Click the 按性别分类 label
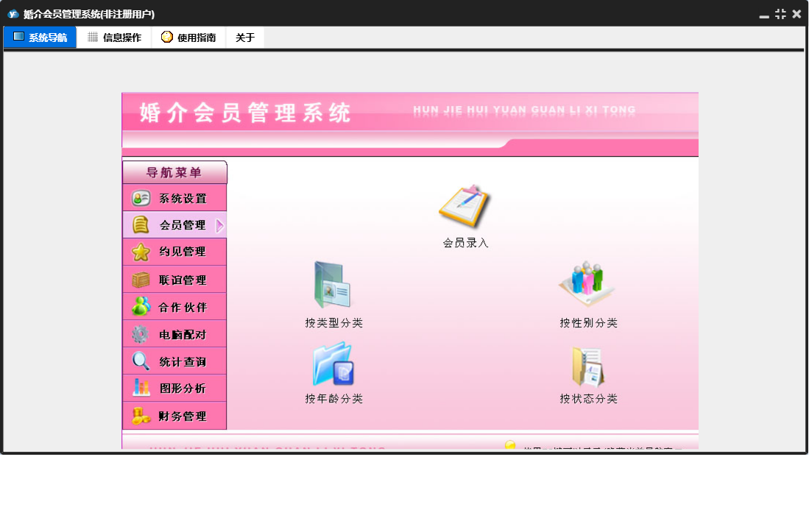Screen dimensions: 809x532 pyautogui.click(x=588, y=323)
